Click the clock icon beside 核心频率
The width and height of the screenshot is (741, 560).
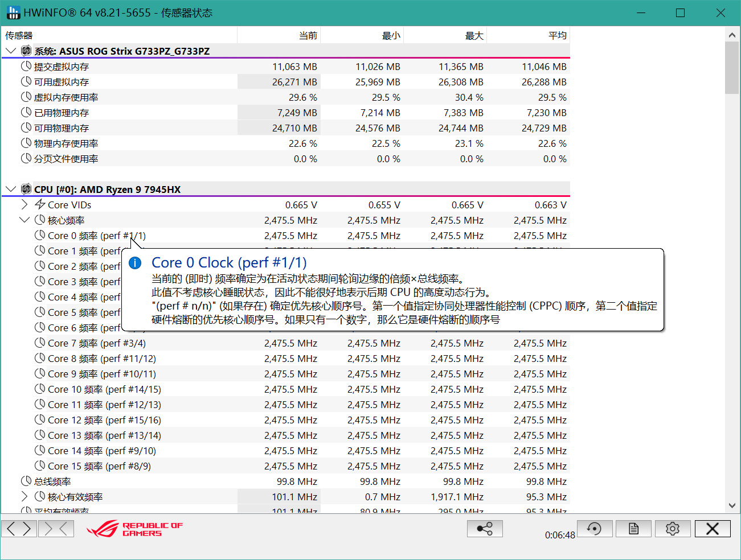[x=40, y=220]
